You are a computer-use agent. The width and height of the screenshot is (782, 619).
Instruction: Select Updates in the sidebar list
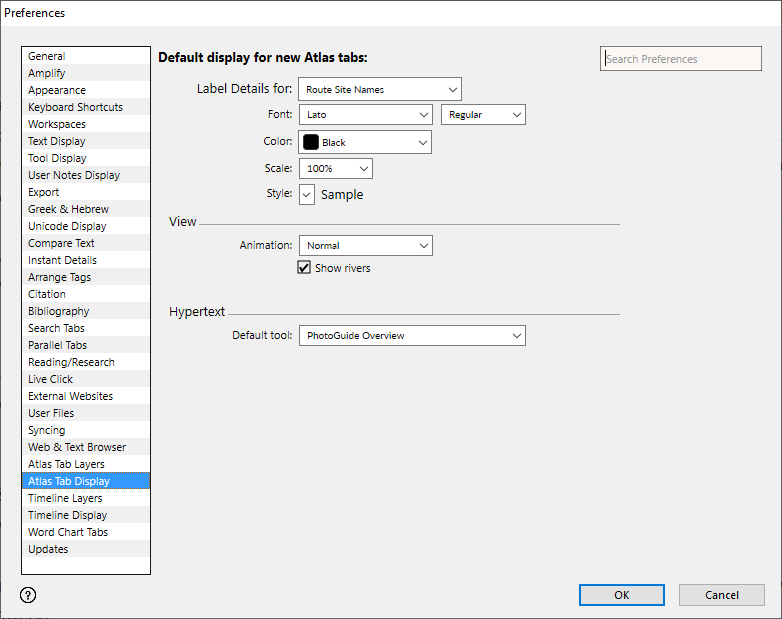(48, 549)
